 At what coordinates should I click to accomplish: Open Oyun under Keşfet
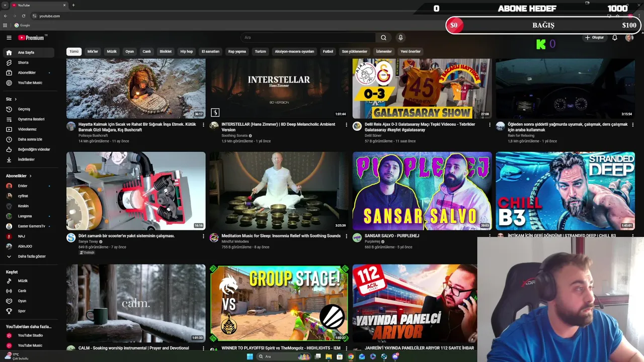[28, 301]
